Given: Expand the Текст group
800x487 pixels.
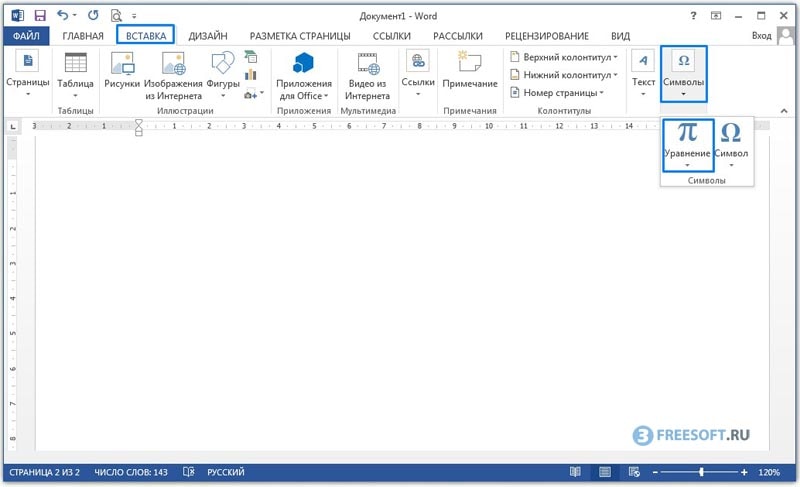Looking at the screenshot, I should [643, 73].
